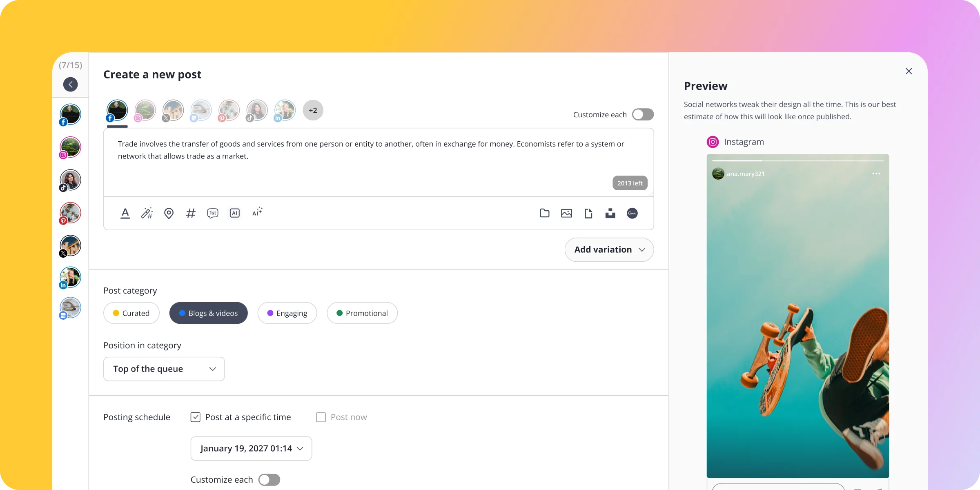Switch to Instagram account tab avatar
The width and height of the screenshot is (980, 490).
pyautogui.click(x=145, y=111)
